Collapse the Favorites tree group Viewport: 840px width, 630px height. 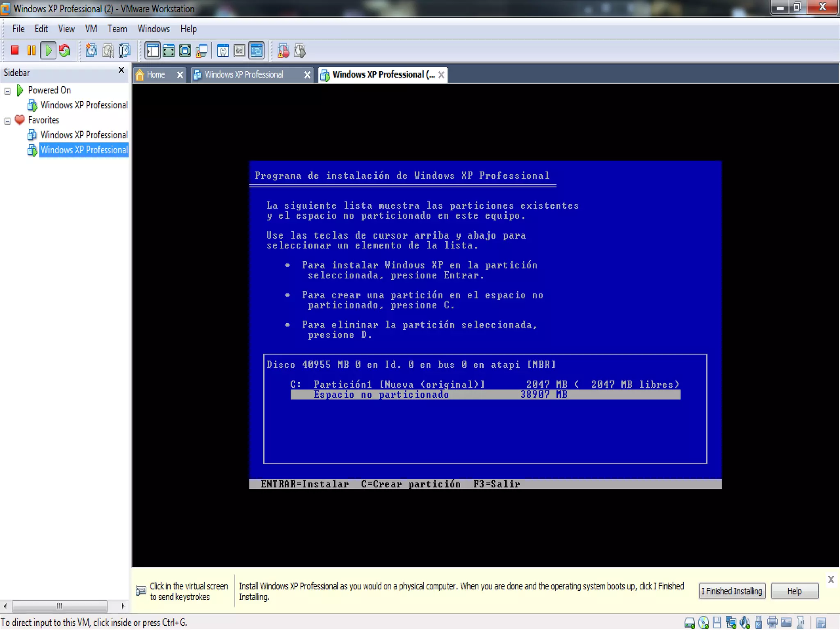(7, 121)
